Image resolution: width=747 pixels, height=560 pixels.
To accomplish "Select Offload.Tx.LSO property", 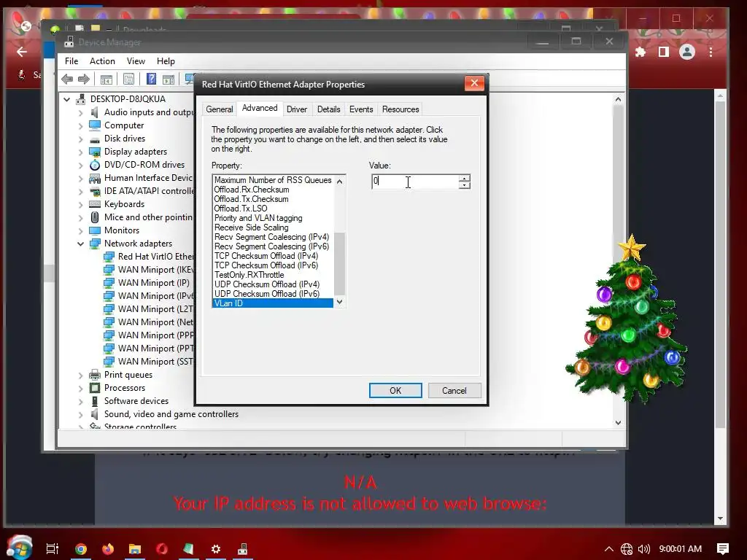I will (x=273, y=209).
